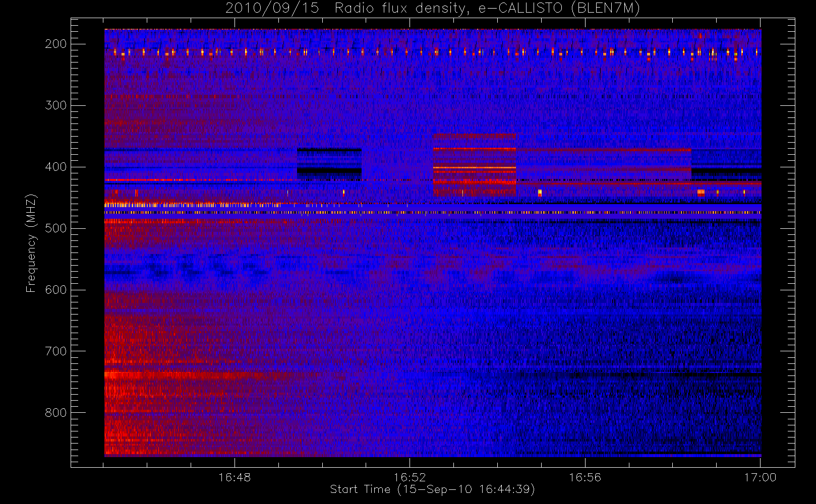Click the 200 frequency tick label

[56, 44]
